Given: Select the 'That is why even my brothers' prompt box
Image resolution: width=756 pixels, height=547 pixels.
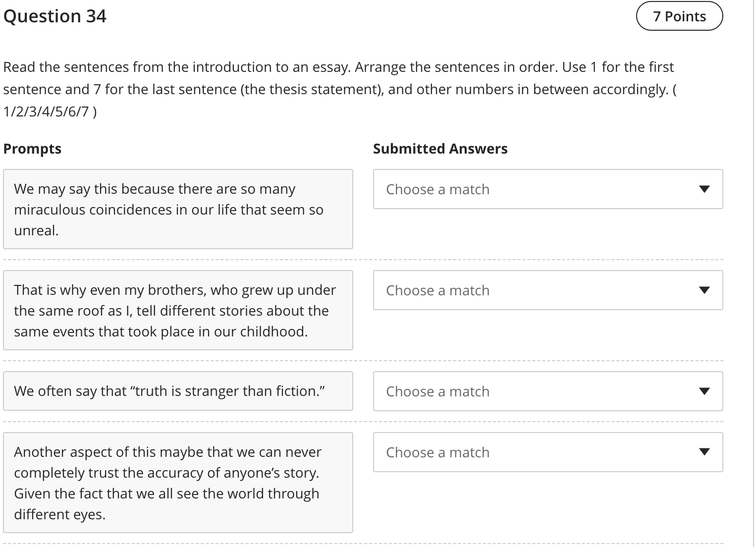Looking at the screenshot, I should pos(178,310).
